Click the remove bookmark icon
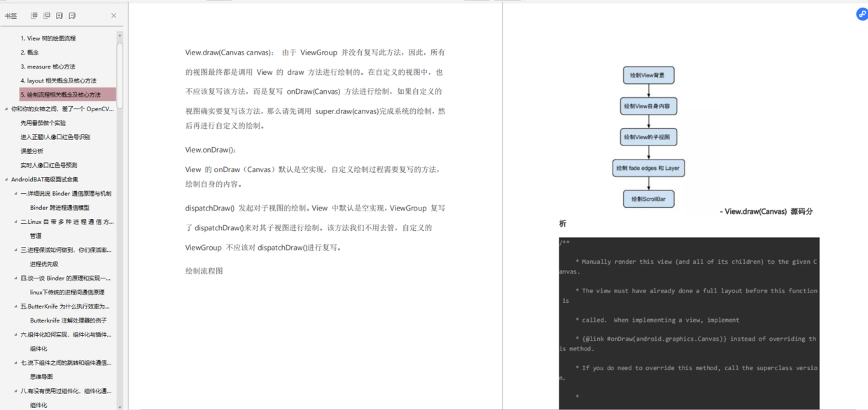The height and width of the screenshot is (410, 868). [73, 15]
